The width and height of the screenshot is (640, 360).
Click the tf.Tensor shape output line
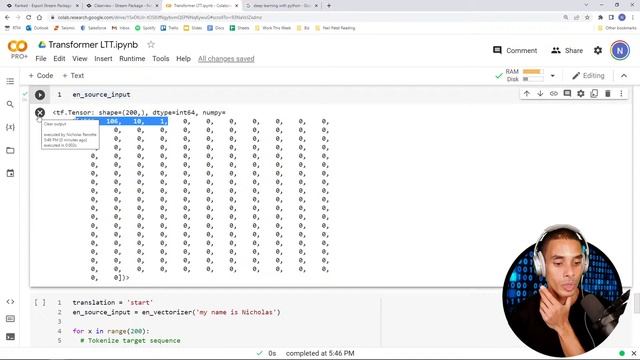(x=139, y=113)
